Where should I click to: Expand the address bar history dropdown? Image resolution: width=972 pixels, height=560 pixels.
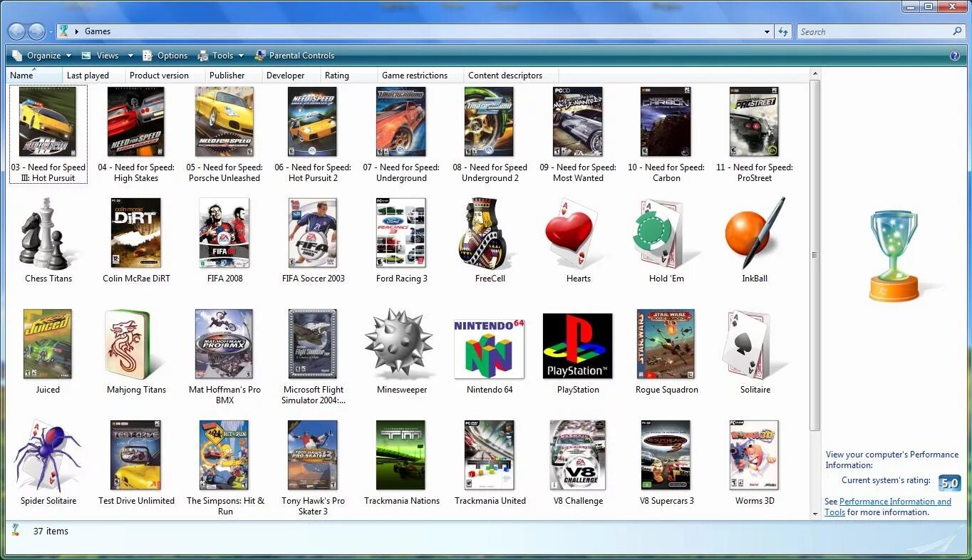pyautogui.click(x=767, y=31)
